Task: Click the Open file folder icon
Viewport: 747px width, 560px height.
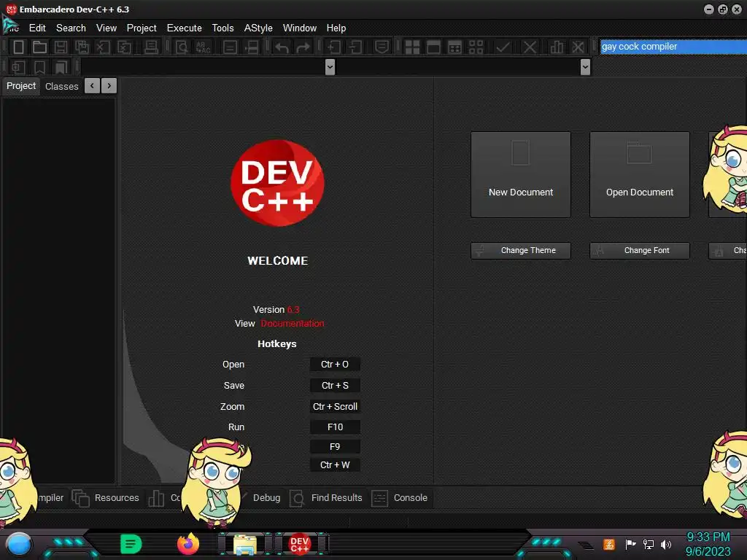Action: (x=39, y=47)
